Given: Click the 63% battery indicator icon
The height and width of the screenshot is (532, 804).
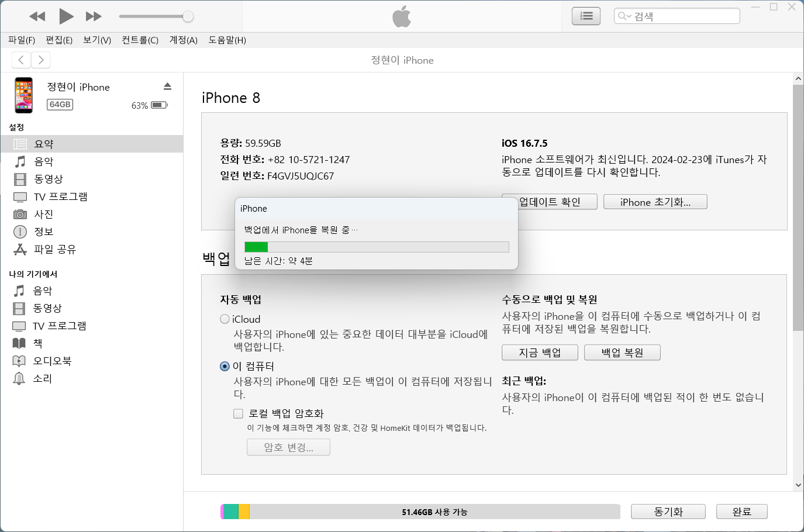Looking at the screenshot, I should [159, 105].
